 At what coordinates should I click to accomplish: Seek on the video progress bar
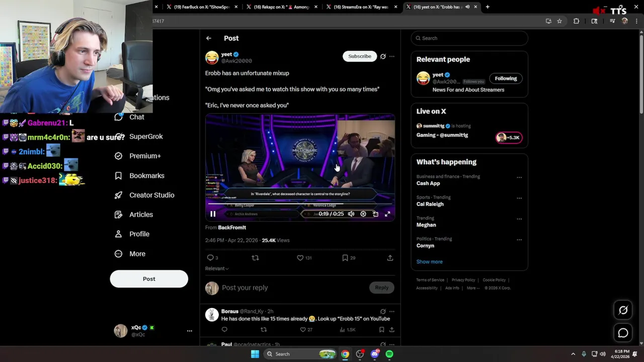pyautogui.click(x=300, y=205)
